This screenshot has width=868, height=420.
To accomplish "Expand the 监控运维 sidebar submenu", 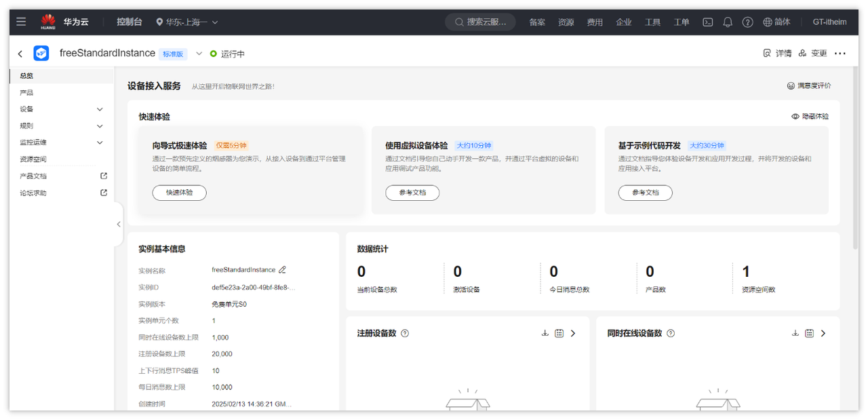I will point(100,142).
